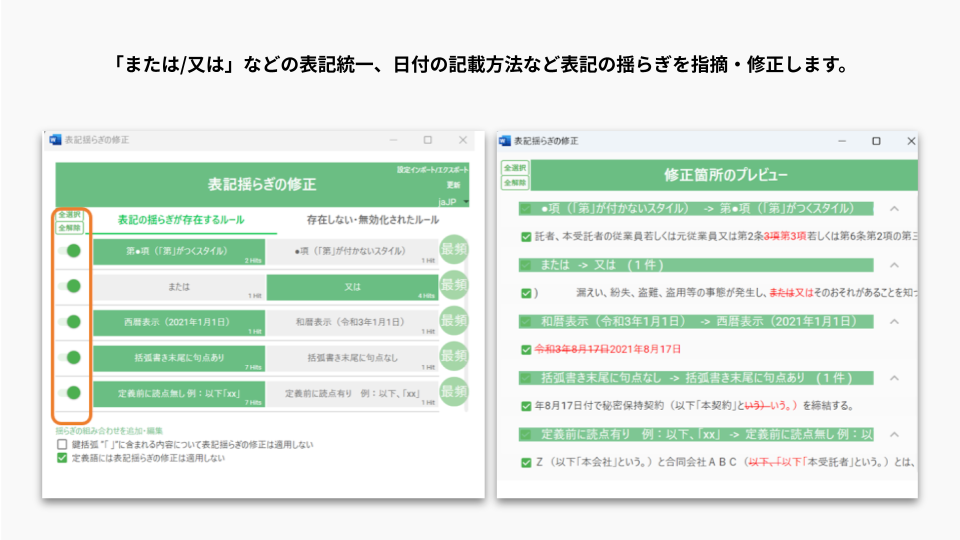
Task: Select 定義前に読点有り option
Action: pyautogui.click(x=352, y=394)
